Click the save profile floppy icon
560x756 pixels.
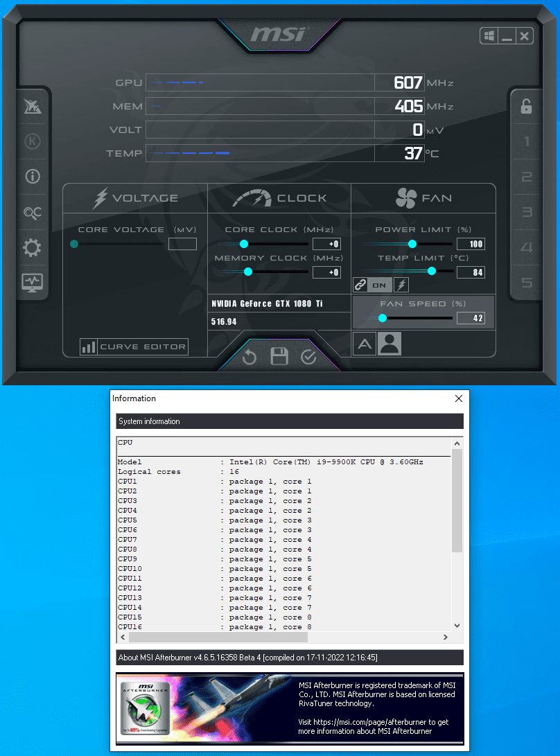click(x=279, y=356)
